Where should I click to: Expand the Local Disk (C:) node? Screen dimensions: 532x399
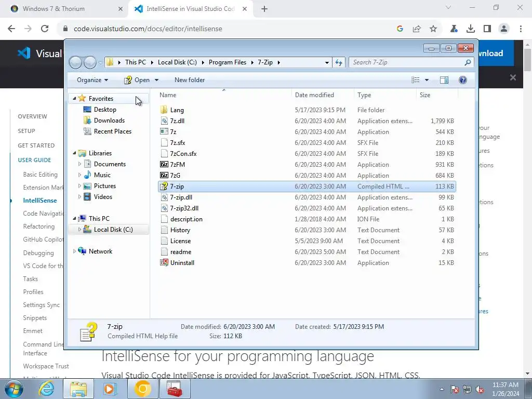(x=79, y=230)
